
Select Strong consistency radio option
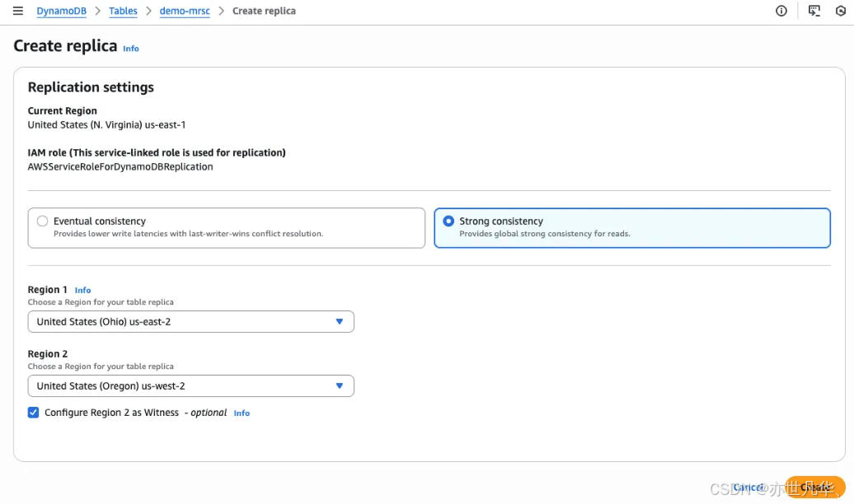(448, 221)
